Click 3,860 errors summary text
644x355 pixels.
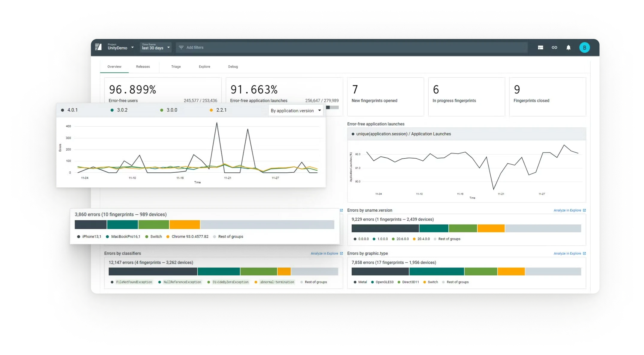[120, 214]
